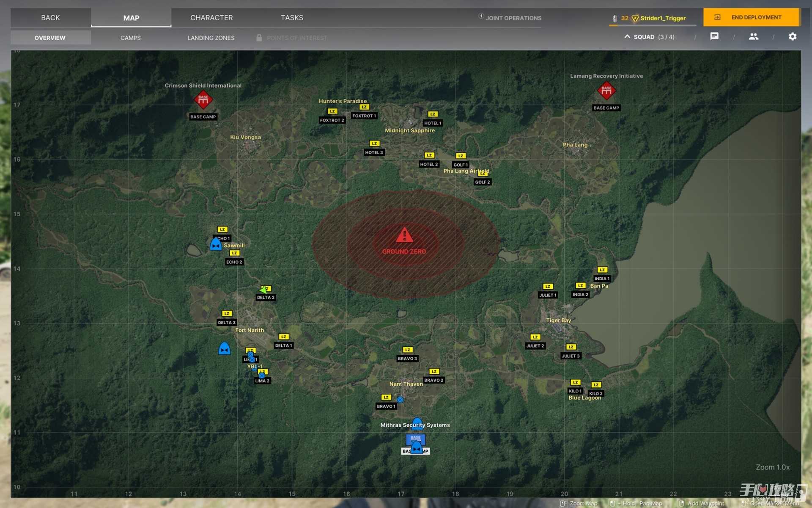Image resolution: width=812 pixels, height=508 pixels.
Task: Click the Add Waypoint hint
Action: 702,503
